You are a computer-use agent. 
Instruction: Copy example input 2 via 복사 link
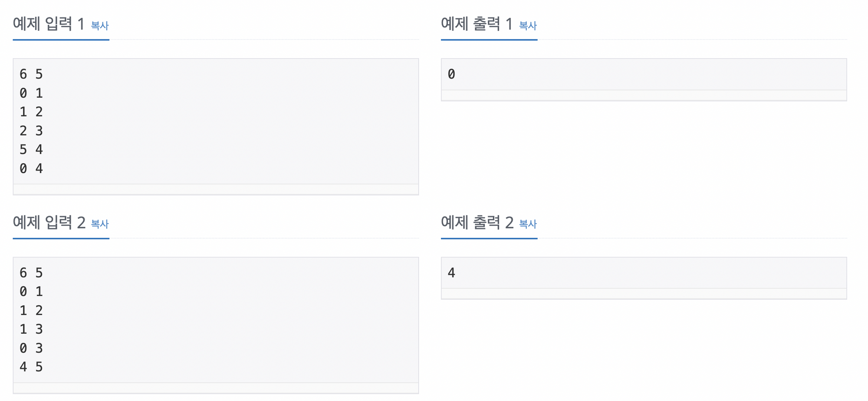pyautogui.click(x=99, y=224)
